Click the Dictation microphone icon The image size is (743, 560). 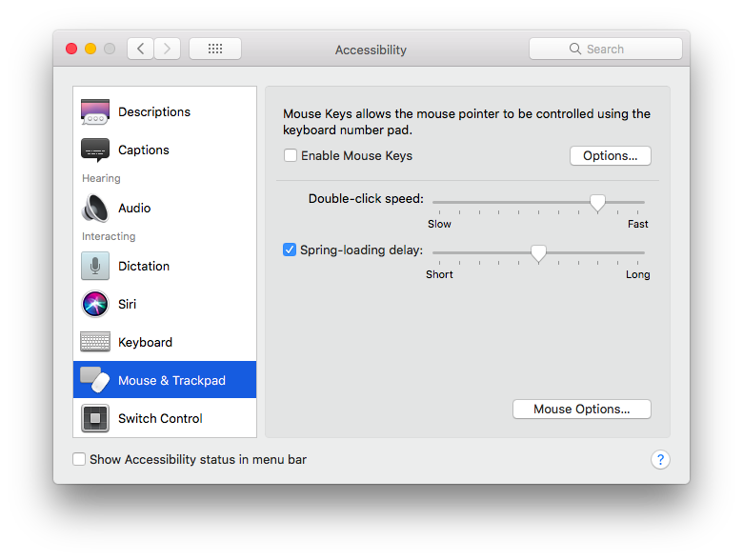pyautogui.click(x=95, y=266)
